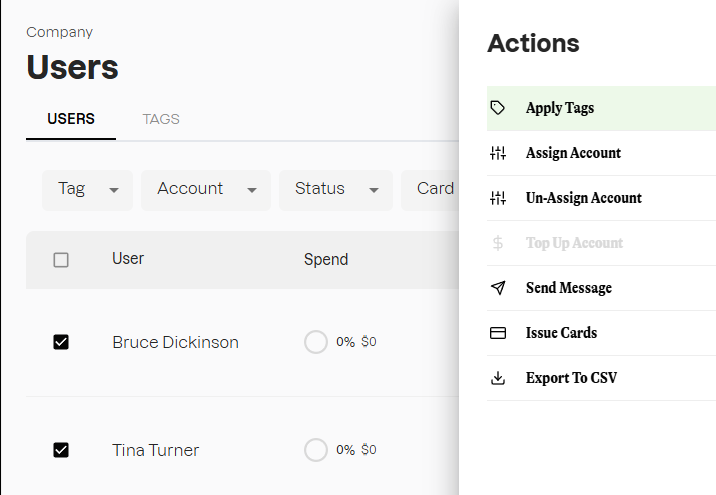Toggle the select-all checkbox in table header

(x=61, y=260)
